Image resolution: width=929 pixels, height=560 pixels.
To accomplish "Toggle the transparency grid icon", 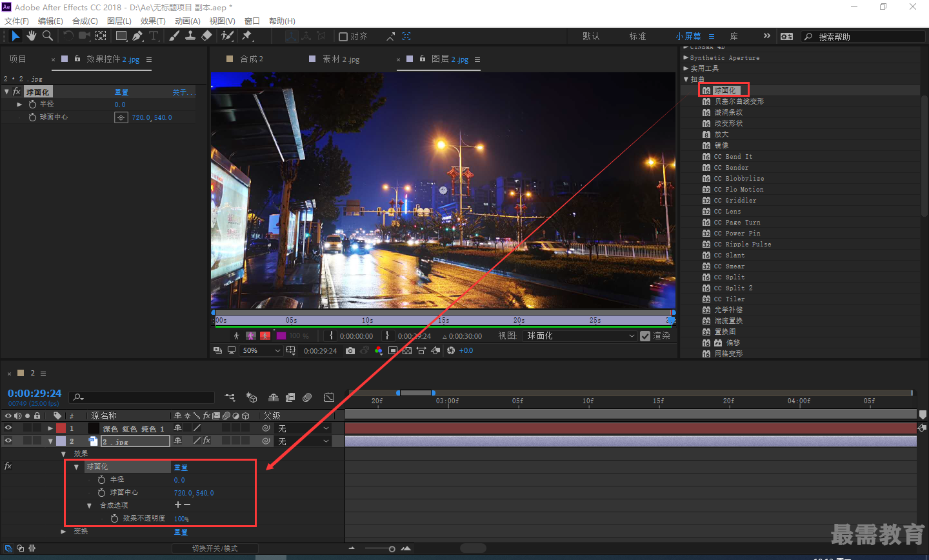I will tap(406, 351).
